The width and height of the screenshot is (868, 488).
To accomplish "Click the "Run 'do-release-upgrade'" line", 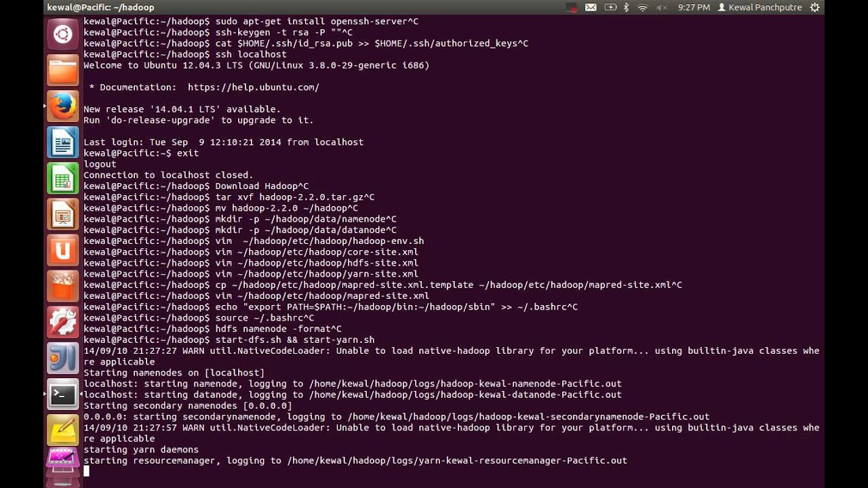I will point(199,120).
